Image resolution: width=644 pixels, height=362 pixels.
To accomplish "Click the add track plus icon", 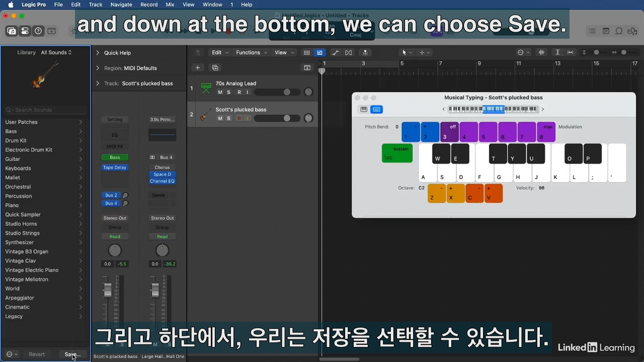I will click(198, 68).
